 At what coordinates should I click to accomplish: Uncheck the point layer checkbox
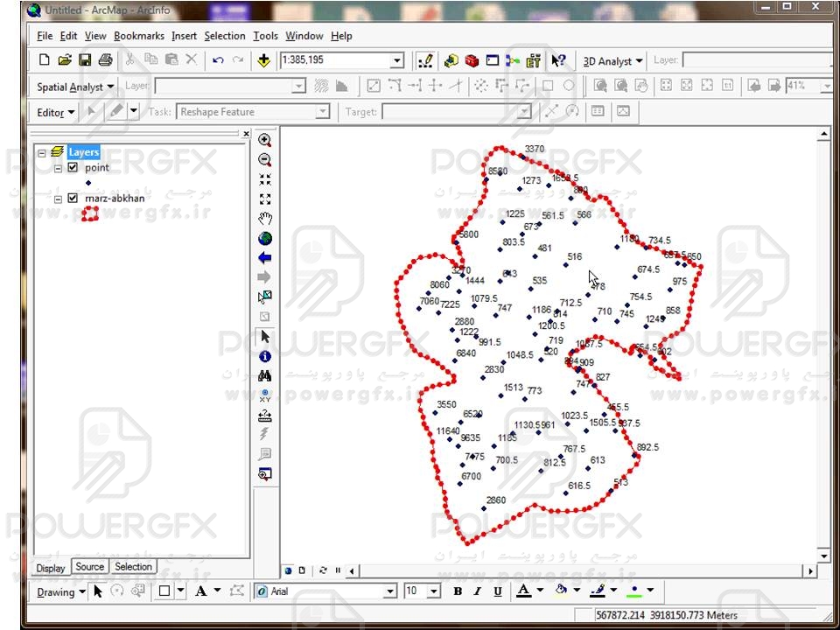[73, 168]
